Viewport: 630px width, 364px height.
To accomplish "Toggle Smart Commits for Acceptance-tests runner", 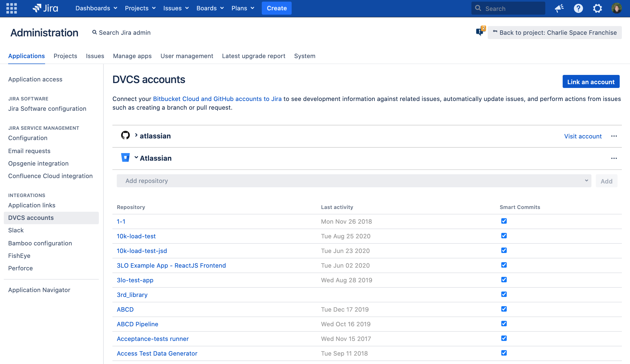I will [504, 338].
